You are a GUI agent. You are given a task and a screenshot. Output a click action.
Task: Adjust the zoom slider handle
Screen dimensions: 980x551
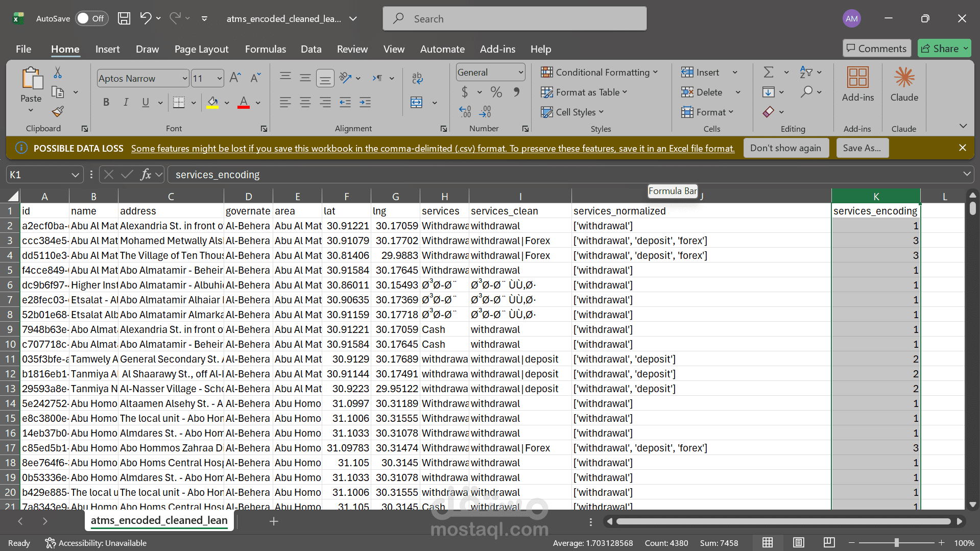896,543
